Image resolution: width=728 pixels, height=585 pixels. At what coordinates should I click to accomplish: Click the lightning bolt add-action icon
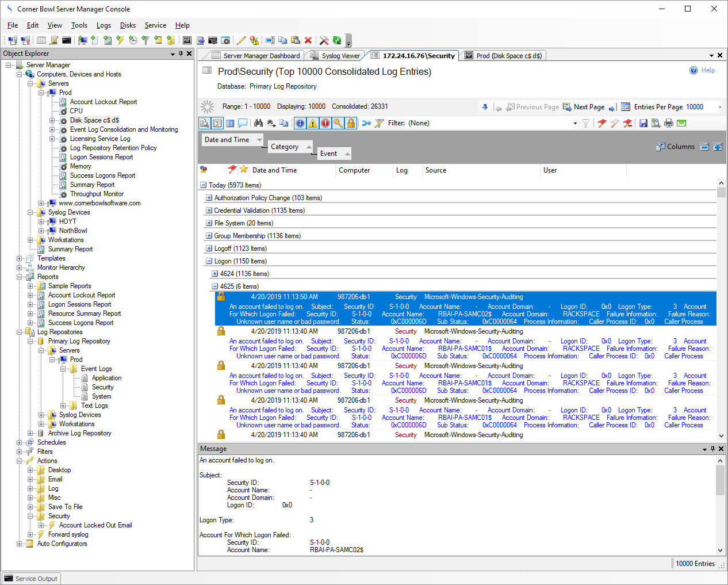click(x=120, y=40)
